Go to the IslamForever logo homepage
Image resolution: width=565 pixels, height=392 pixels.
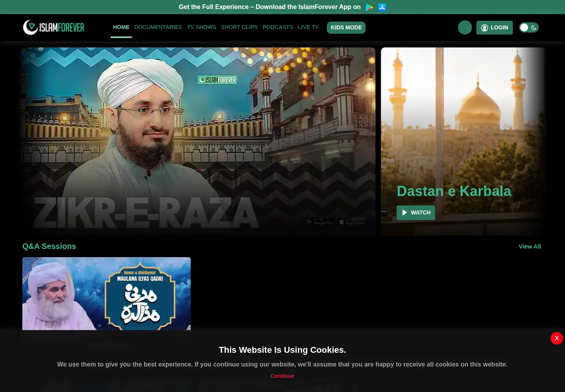[x=54, y=27]
